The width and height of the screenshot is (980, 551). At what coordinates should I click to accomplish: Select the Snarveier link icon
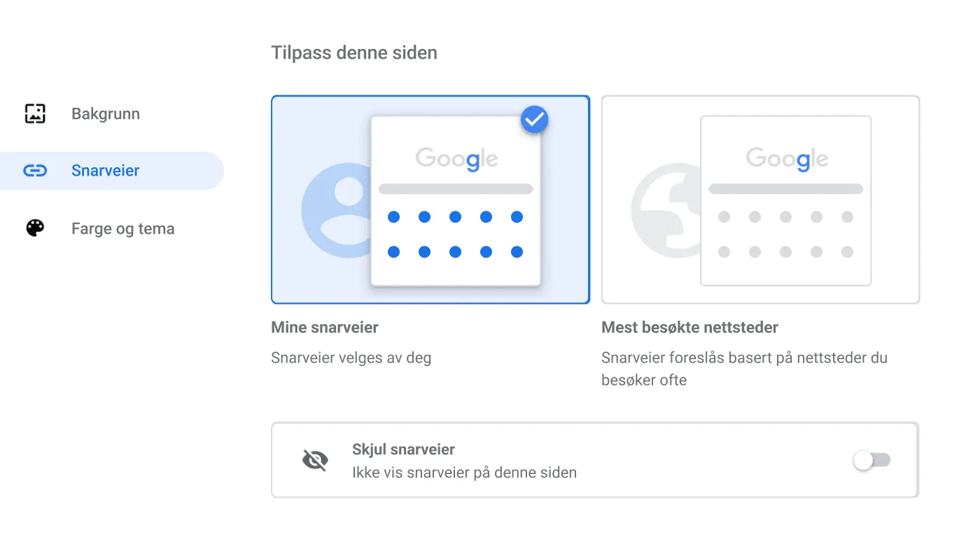tap(34, 170)
